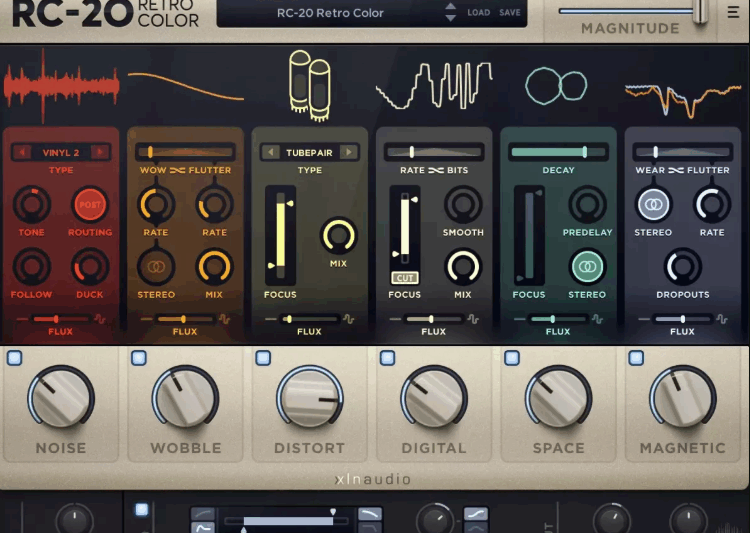Click the Magnetic Rate knob
This screenshot has width=750, height=533.
(x=712, y=205)
